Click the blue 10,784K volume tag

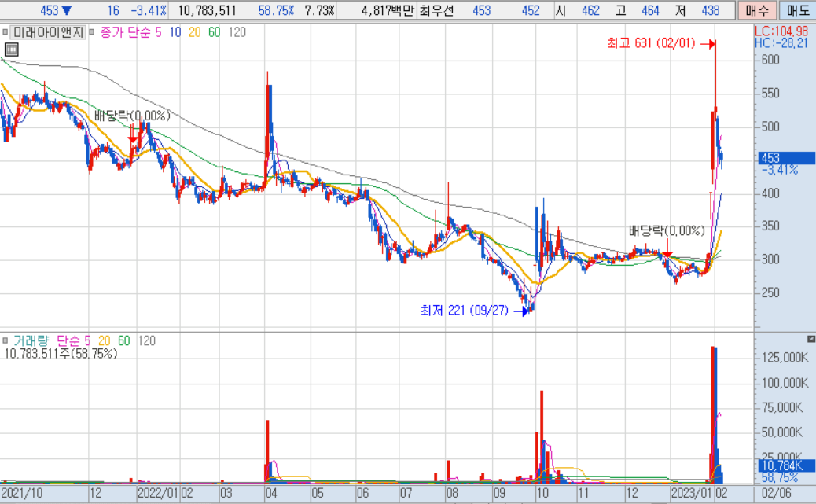[x=786, y=465]
